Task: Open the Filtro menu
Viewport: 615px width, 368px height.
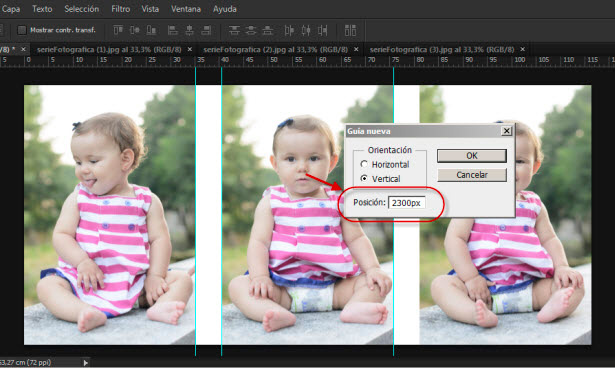Action: pos(120,9)
